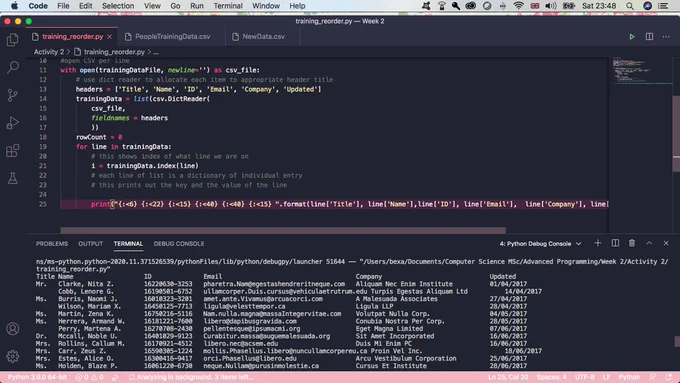Screen dimensions: 680x383
Task: Change end of line sequence LF
Action: click(x=606, y=377)
